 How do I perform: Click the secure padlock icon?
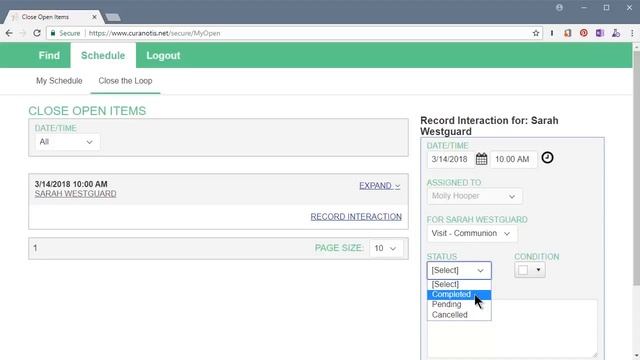tap(53, 33)
